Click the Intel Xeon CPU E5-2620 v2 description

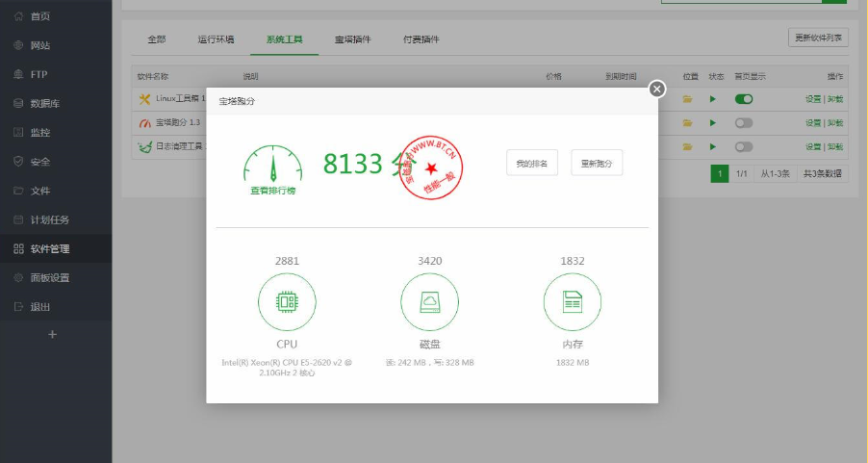click(287, 368)
